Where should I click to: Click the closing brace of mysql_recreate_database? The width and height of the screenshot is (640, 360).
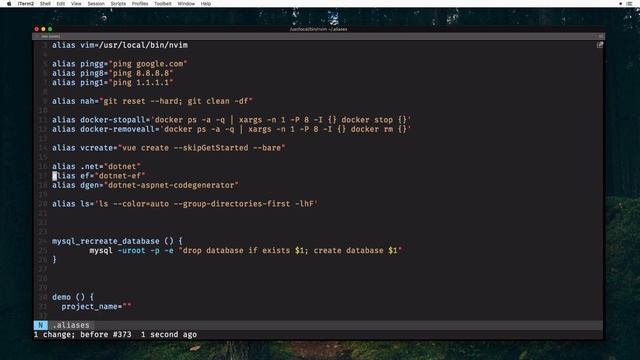pyautogui.click(x=54, y=260)
